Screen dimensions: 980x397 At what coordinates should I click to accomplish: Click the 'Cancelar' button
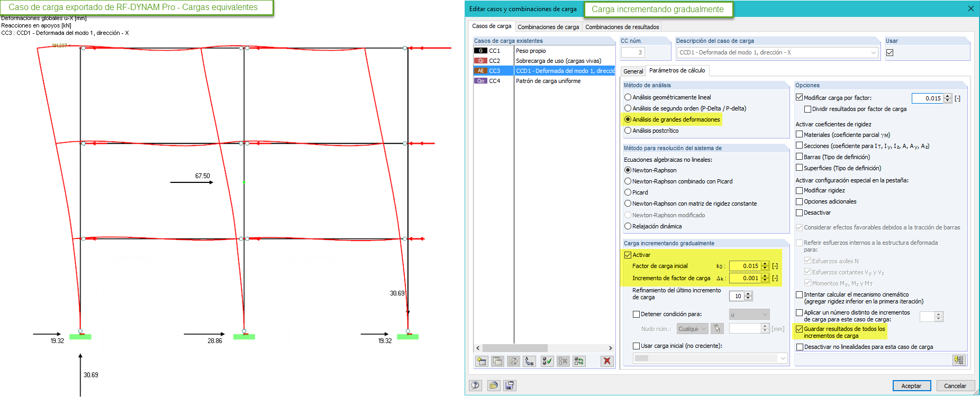[955, 386]
